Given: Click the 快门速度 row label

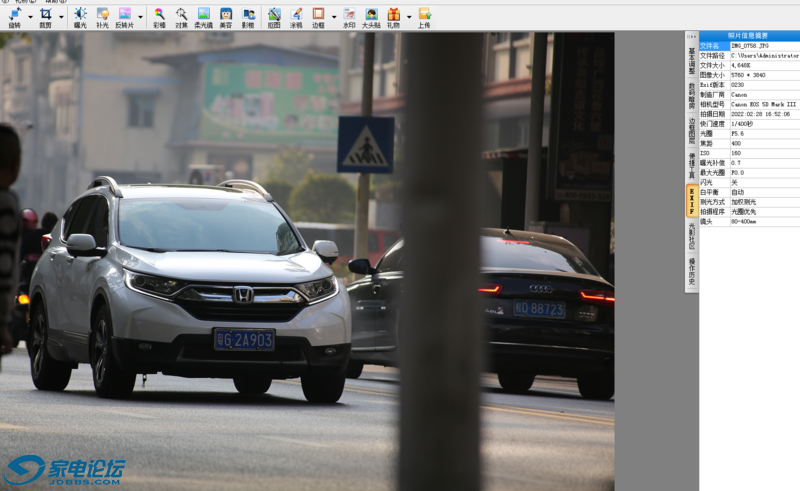Looking at the screenshot, I should point(712,124).
